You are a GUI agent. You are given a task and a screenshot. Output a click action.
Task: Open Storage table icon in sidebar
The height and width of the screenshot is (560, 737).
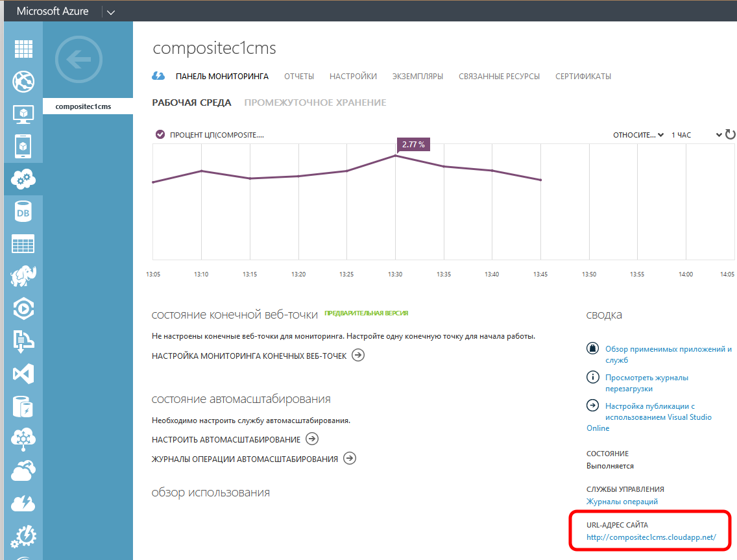[x=23, y=244]
